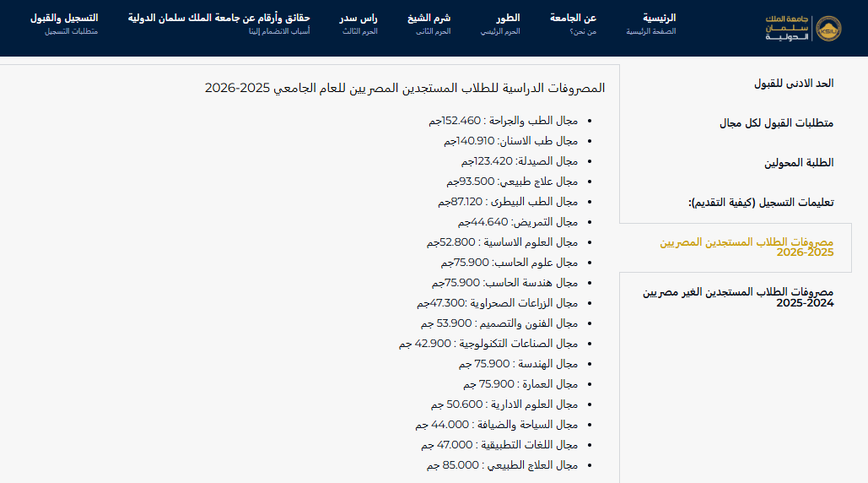Click the مجال اللغات التطبيقية 47.000 row
Screen dimensions: 868x483
click(499, 445)
